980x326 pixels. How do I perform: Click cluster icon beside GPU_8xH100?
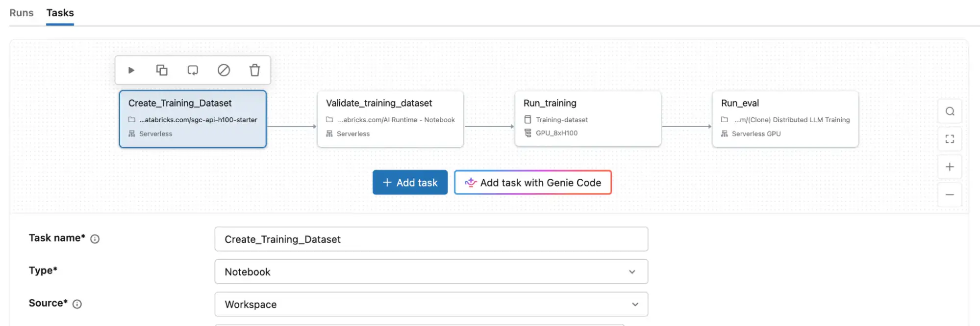[528, 133]
